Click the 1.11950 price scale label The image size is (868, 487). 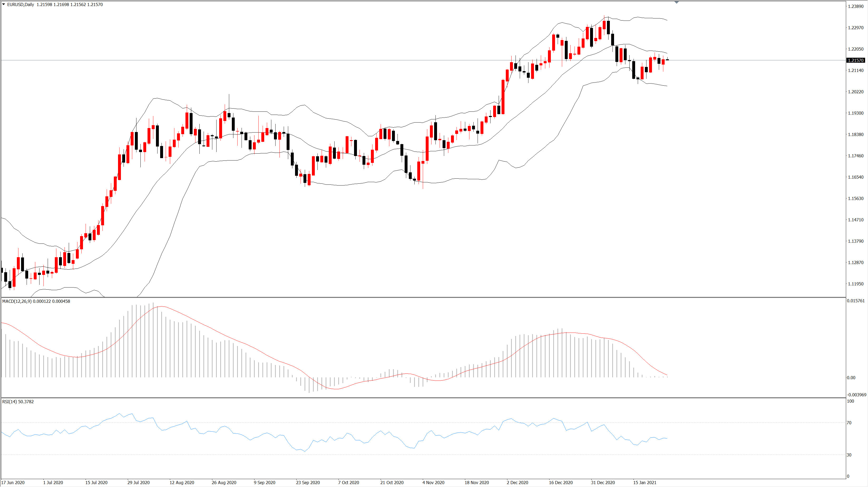(856, 284)
